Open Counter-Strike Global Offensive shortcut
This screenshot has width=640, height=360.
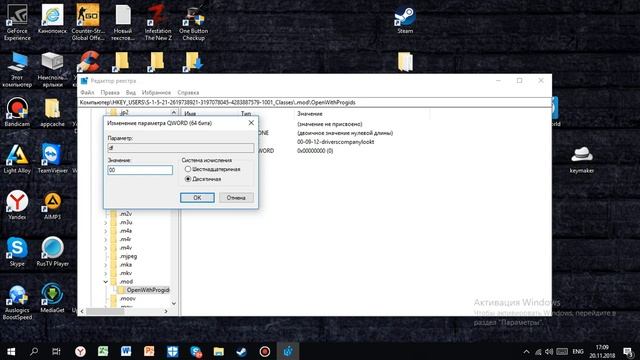pos(88,22)
